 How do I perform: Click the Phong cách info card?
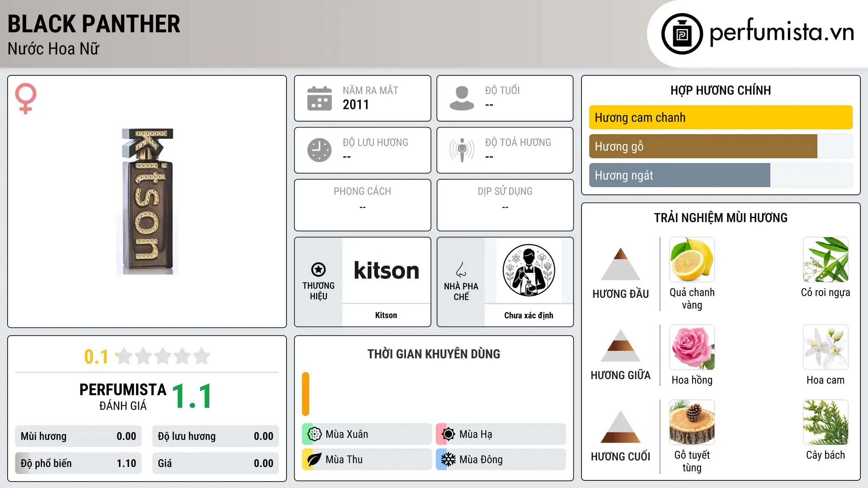[x=362, y=205]
